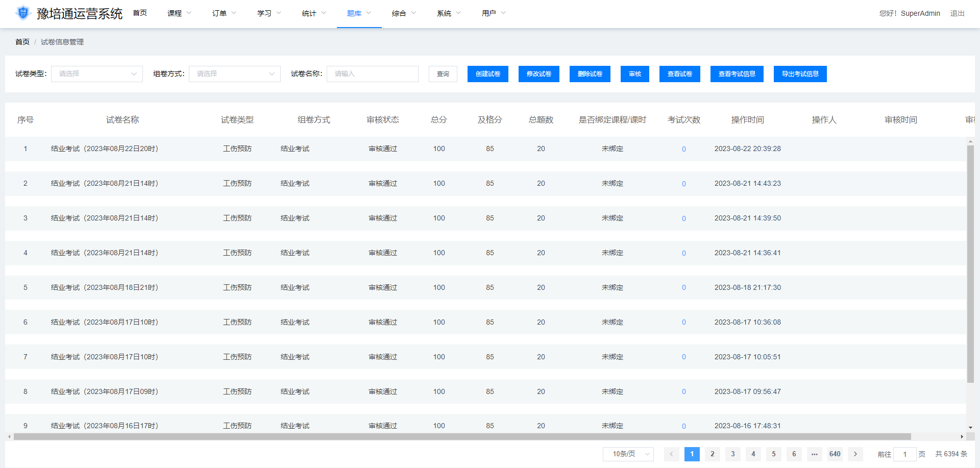Click the 修改试卷 button

click(539, 73)
